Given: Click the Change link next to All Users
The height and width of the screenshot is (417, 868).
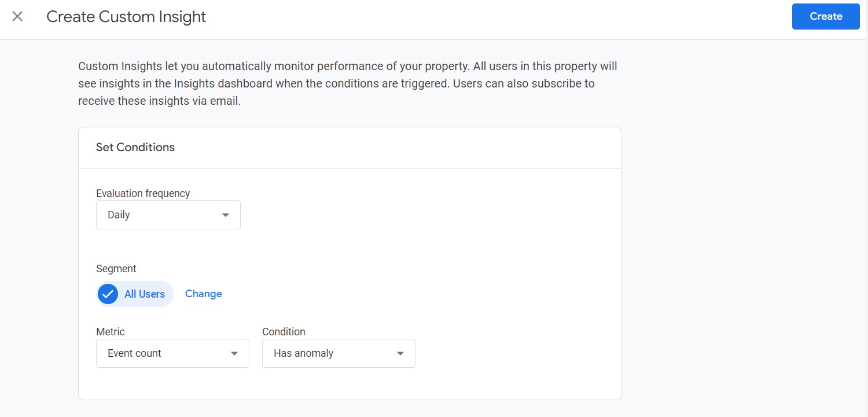Looking at the screenshot, I should click(203, 294).
